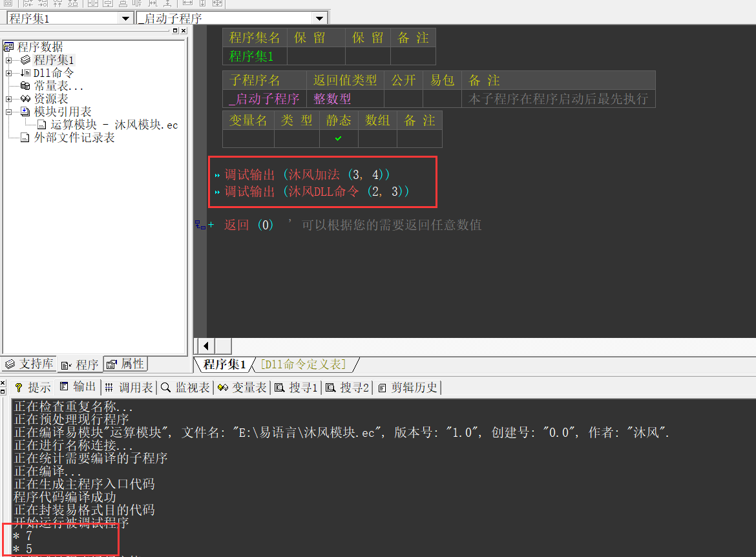
Task: Click the output line 正在检查重复名称...
Action: click(x=73, y=406)
